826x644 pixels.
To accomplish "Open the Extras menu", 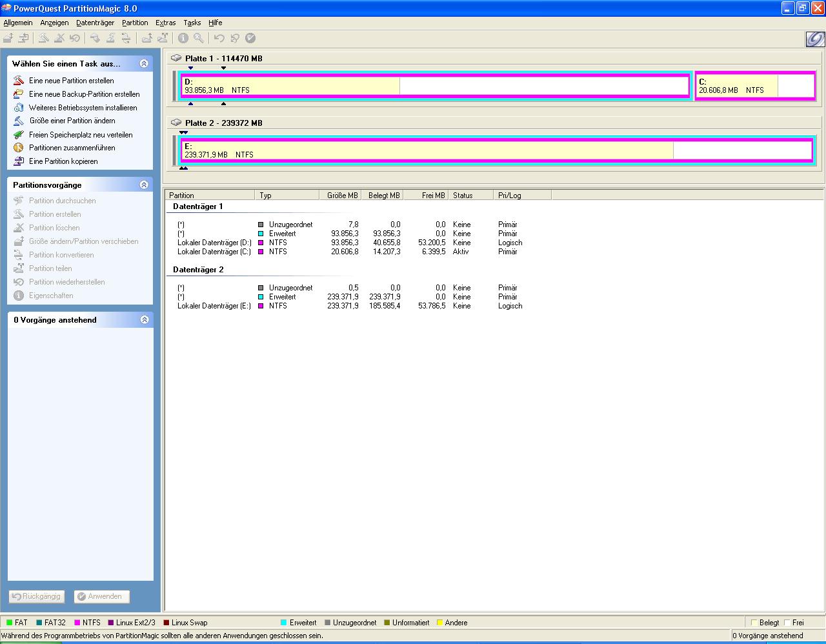I will pyautogui.click(x=166, y=23).
